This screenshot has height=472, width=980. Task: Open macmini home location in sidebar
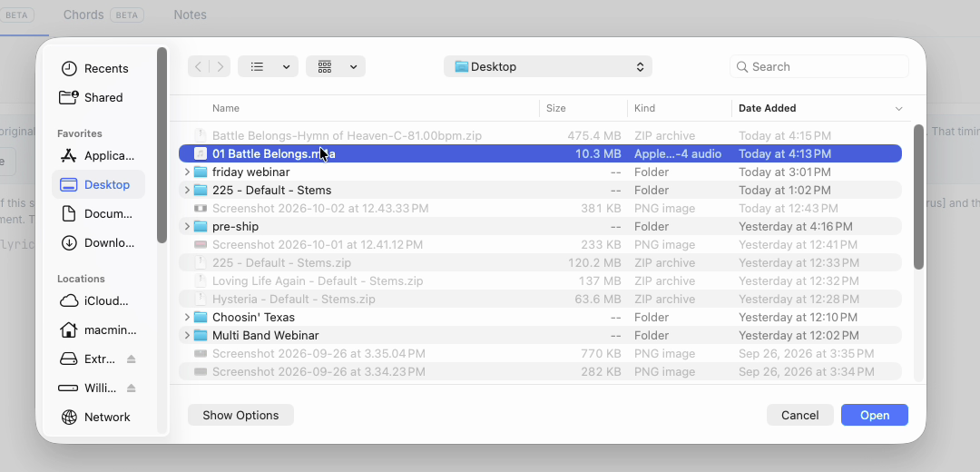[97, 329]
